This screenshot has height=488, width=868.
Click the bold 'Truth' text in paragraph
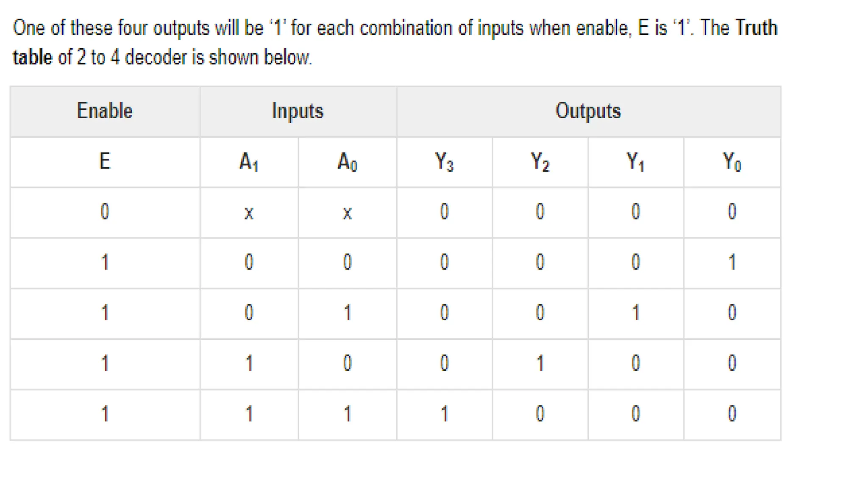756,28
